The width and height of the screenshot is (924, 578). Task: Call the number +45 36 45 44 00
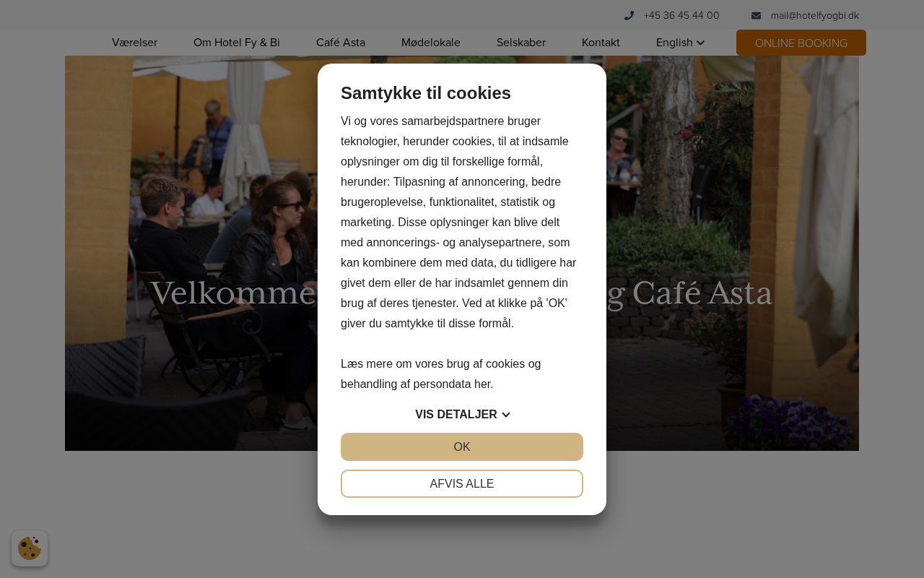point(681,15)
